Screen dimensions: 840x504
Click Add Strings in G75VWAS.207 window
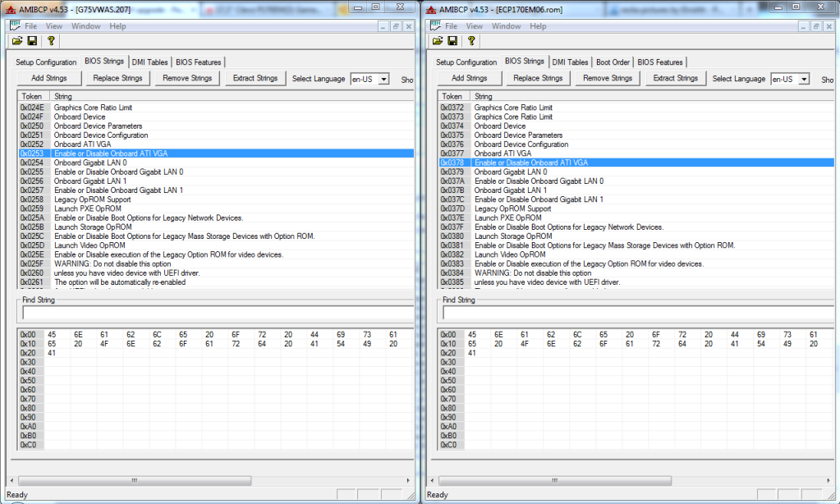49,78
